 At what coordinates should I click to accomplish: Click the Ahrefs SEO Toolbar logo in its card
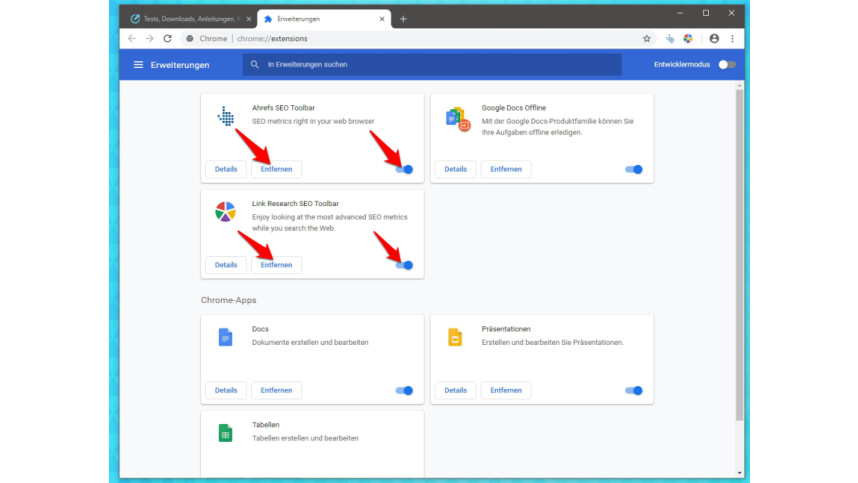[x=225, y=116]
